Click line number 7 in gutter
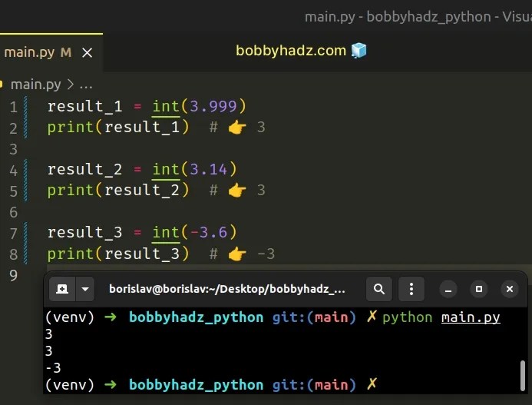The height and width of the screenshot is (405, 532). (14, 234)
